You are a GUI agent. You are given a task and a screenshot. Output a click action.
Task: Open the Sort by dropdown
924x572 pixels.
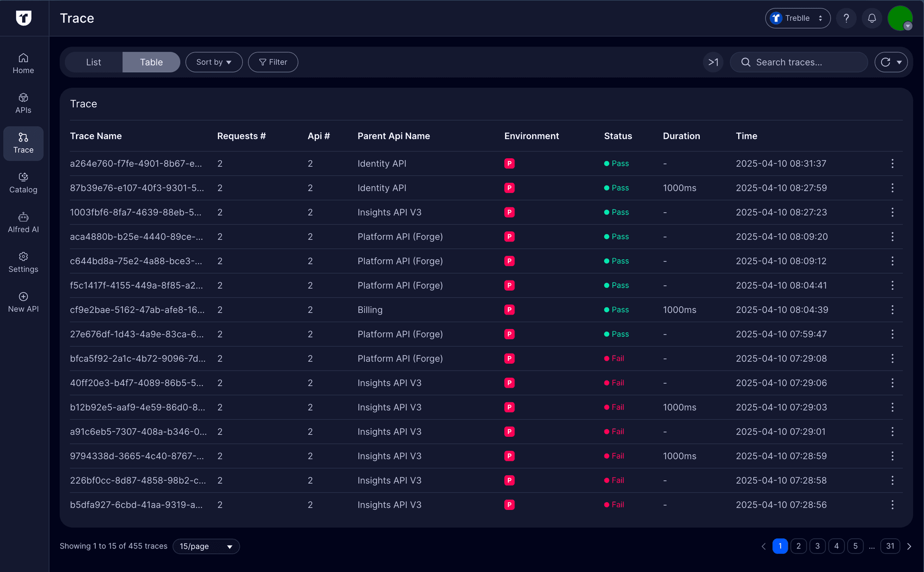click(x=214, y=62)
